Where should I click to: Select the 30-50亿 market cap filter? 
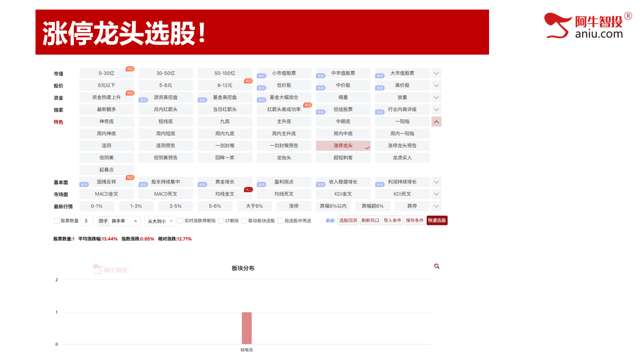(x=166, y=73)
